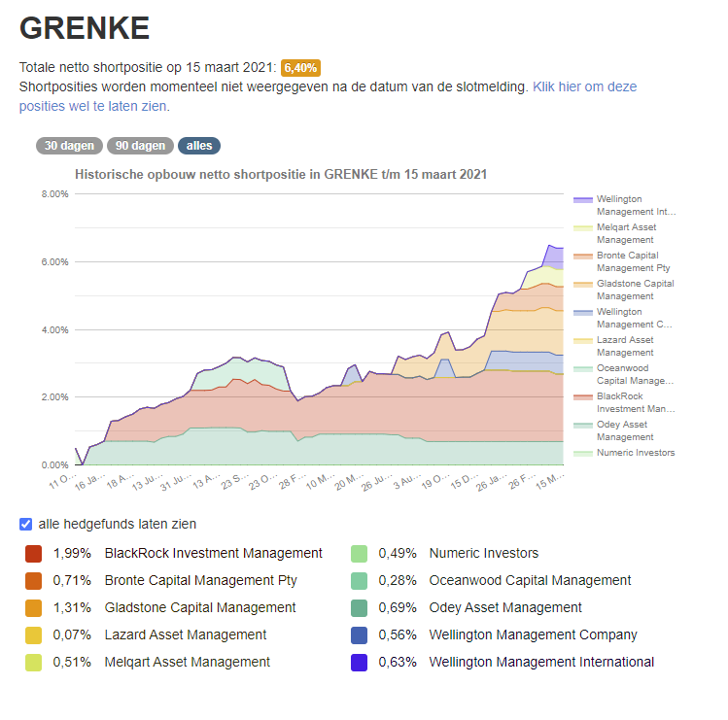Click Oceanwood Capital Management swatch

(x=359, y=581)
